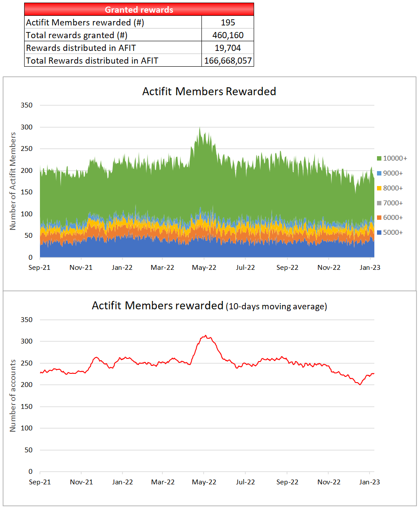Click the orange 6000+ legend swatch
This screenshot has height=512, width=420.
click(379, 218)
